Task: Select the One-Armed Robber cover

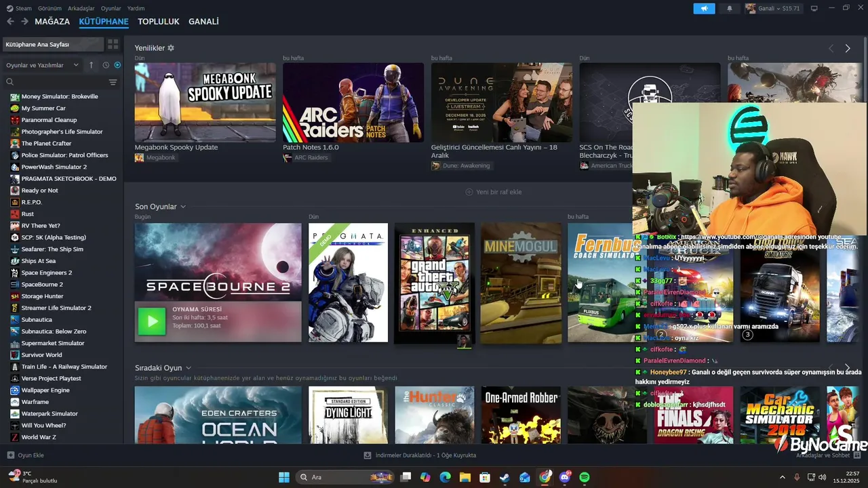Action: 521,415
